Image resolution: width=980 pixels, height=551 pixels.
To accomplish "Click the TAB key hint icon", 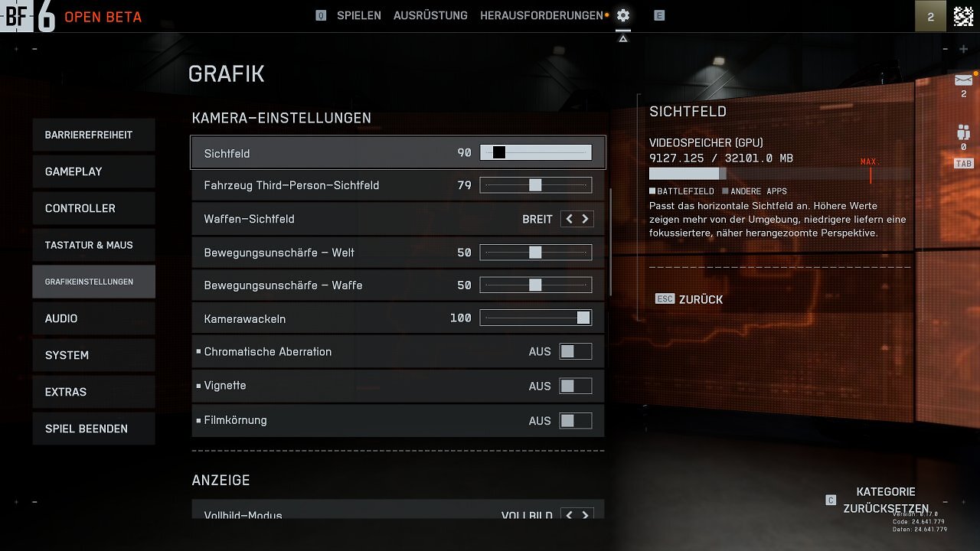I will click(x=963, y=164).
